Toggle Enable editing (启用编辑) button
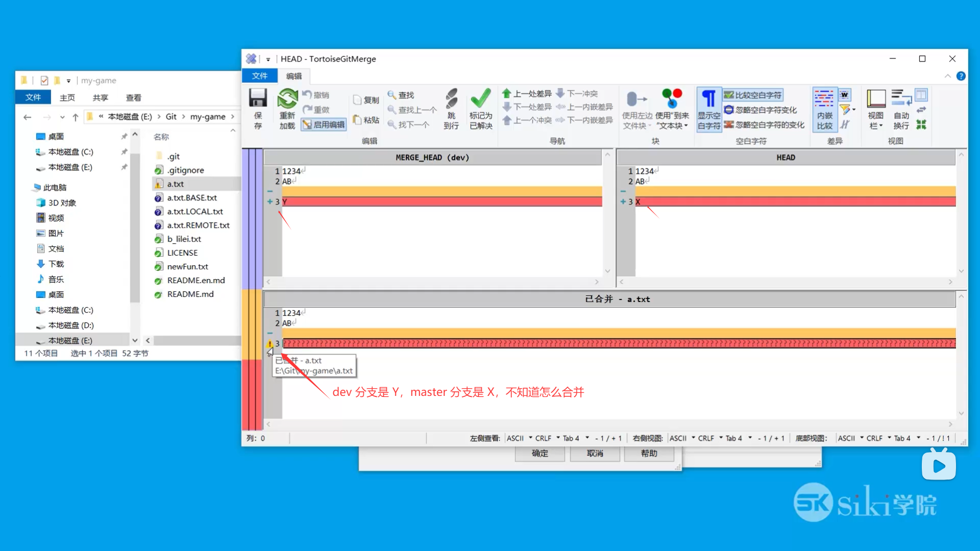Image resolution: width=980 pixels, height=551 pixels. coord(324,124)
